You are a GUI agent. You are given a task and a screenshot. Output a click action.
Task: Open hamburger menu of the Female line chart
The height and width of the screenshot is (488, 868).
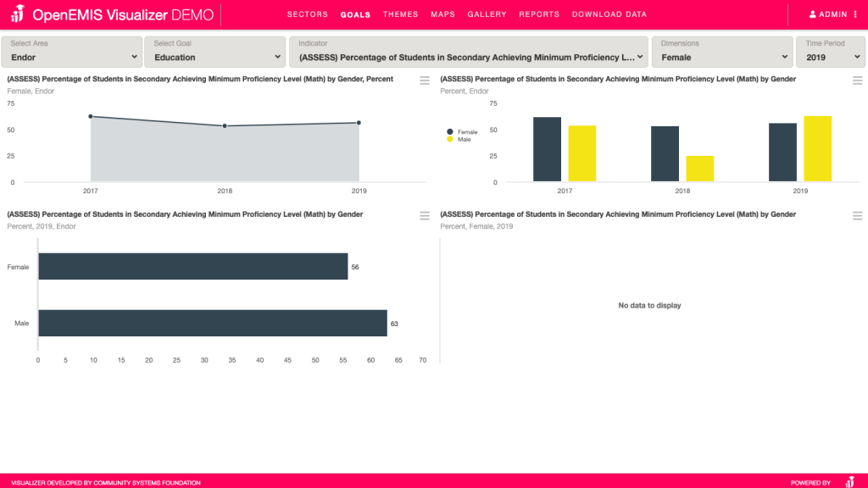pyautogui.click(x=425, y=80)
